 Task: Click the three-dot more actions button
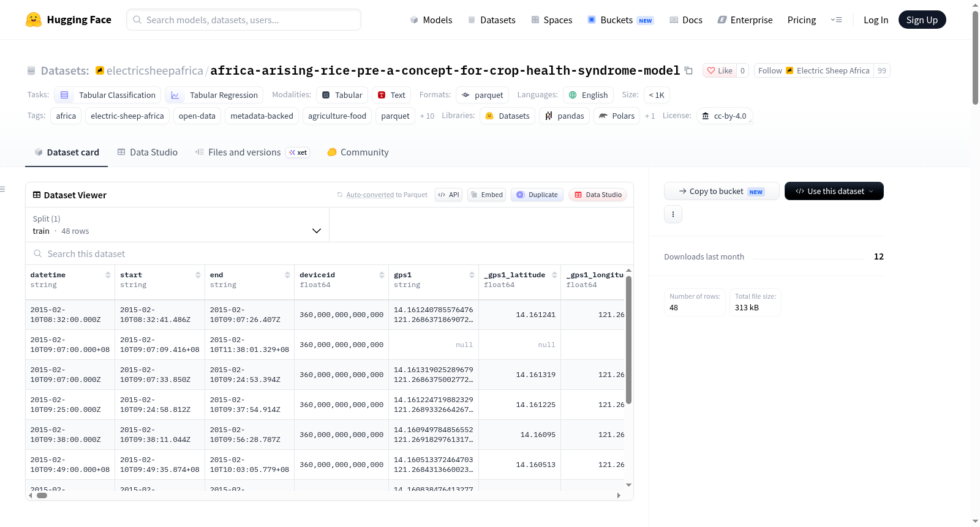pyautogui.click(x=673, y=214)
